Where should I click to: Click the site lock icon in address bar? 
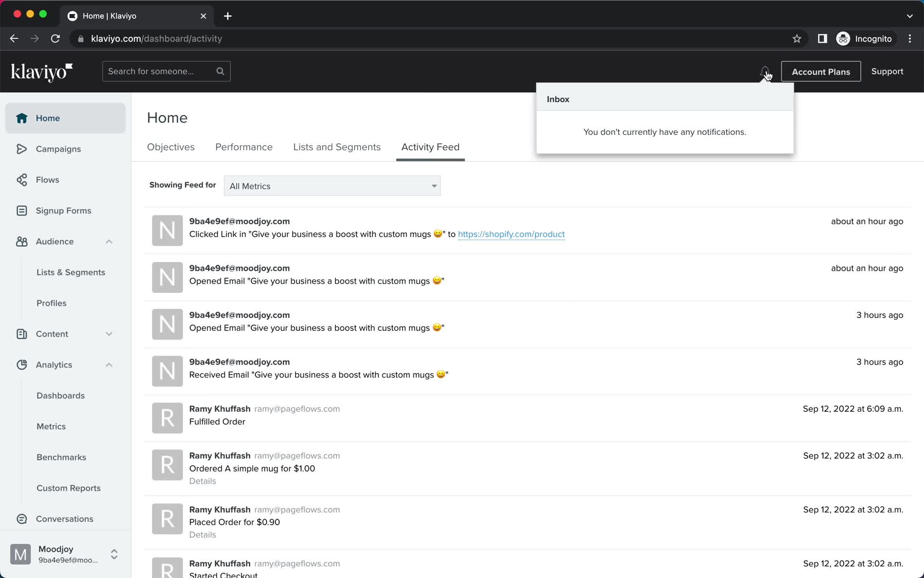click(x=81, y=39)
